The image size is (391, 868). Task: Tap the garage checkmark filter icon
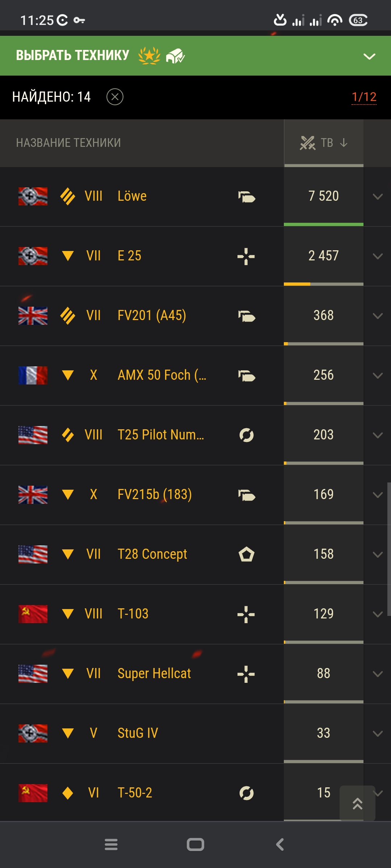[175, 56]
